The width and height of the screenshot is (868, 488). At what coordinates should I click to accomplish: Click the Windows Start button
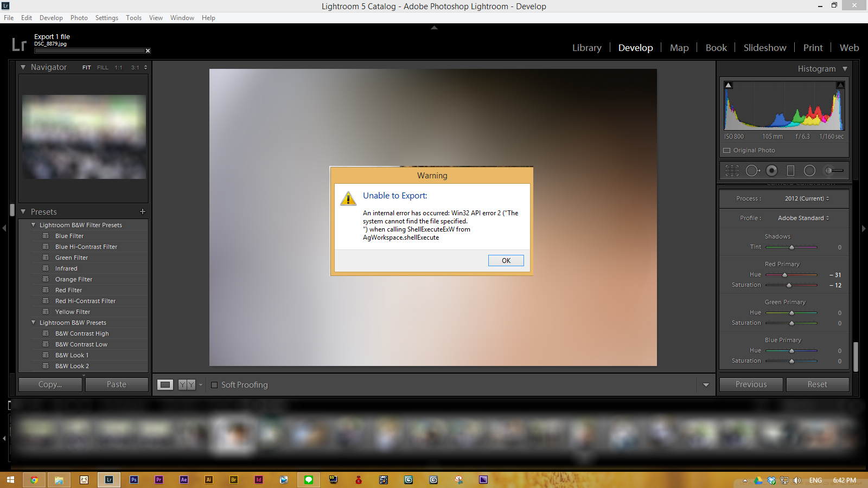(10, 480)
